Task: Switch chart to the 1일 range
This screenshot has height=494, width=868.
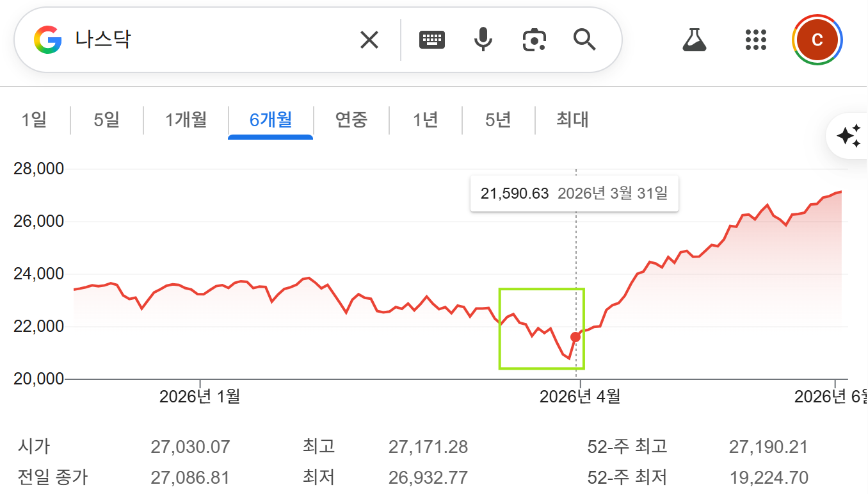Action: click(x=34, y=120)
